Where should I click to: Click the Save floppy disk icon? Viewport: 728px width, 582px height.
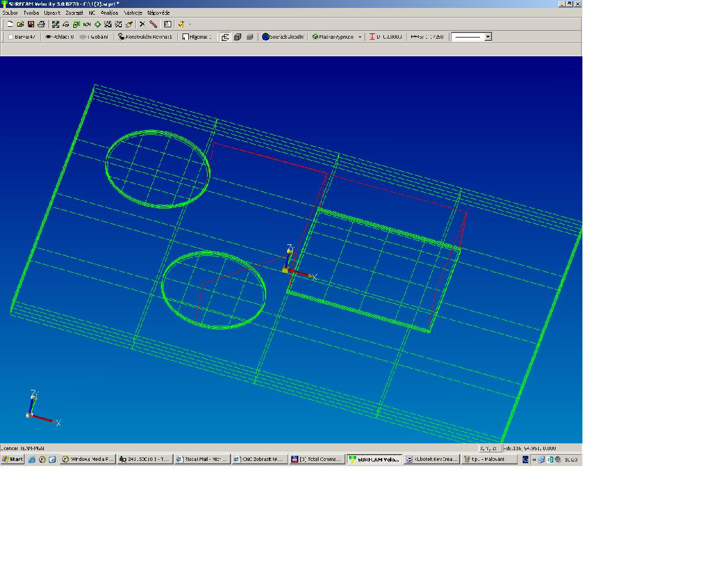coord(31,24)
